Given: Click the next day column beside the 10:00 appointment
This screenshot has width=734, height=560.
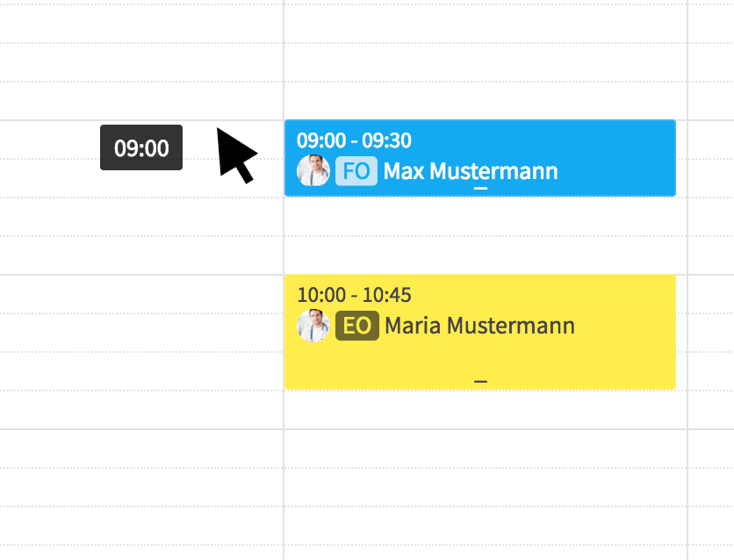Looking at the screenshot, I should (x=711, y=332).
